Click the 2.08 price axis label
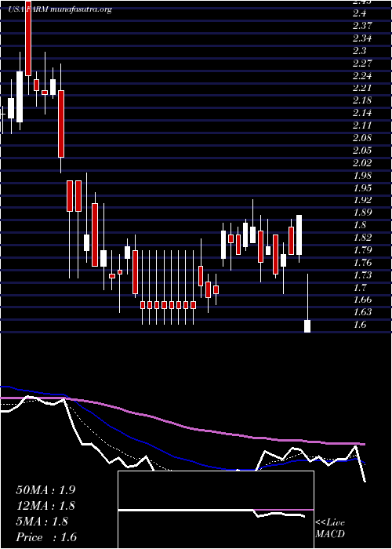 (362, 138)
